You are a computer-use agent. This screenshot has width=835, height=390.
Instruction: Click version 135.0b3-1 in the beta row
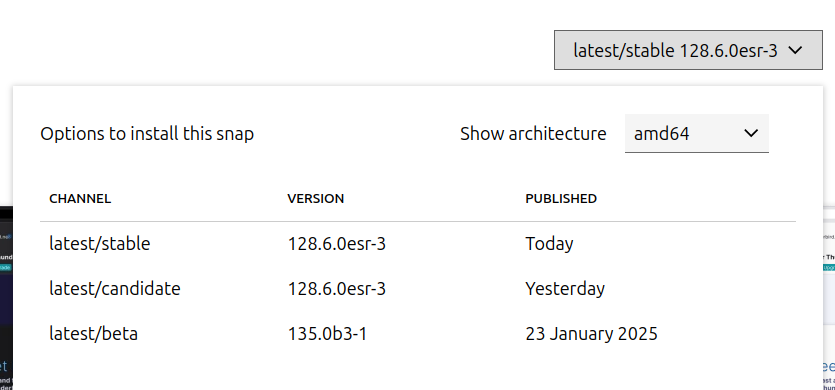coord(327,334)
